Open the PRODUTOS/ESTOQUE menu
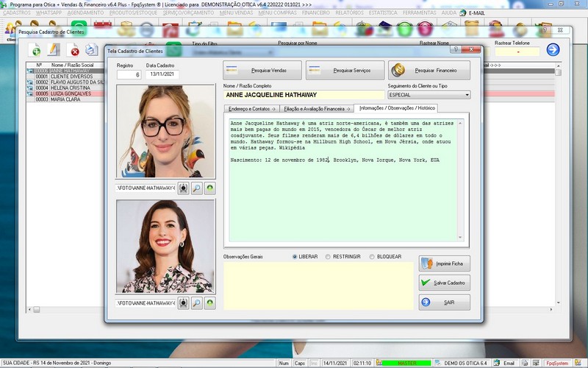 pos(133,13)
